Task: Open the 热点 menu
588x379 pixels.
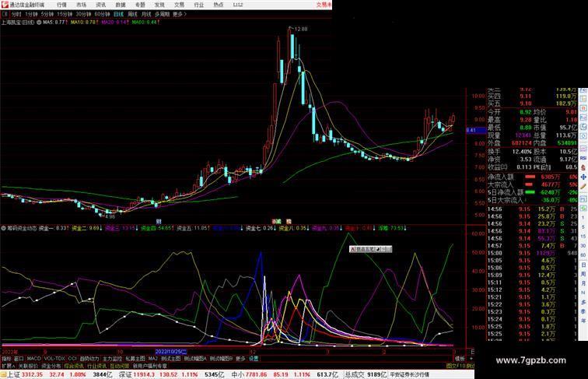Action: point(218,5)
